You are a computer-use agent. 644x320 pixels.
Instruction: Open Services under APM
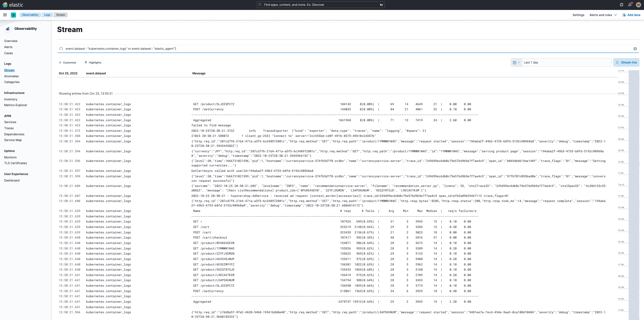[x=10, y=122]
